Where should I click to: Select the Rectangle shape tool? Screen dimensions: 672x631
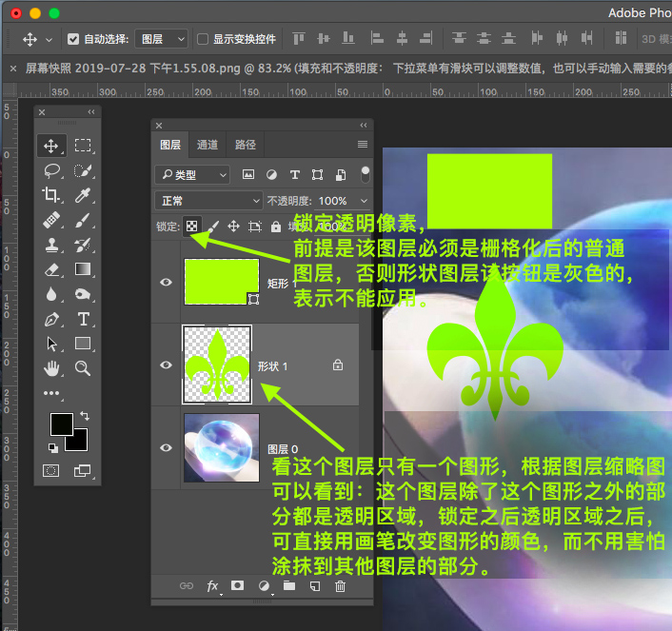coord(83,344)
